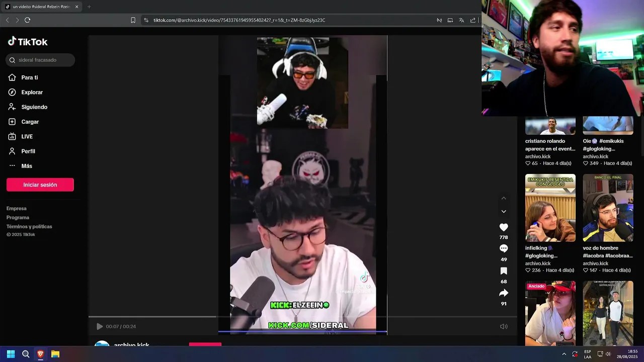
Task: Click the browser back arrow
Action: [x=7, y=20]
